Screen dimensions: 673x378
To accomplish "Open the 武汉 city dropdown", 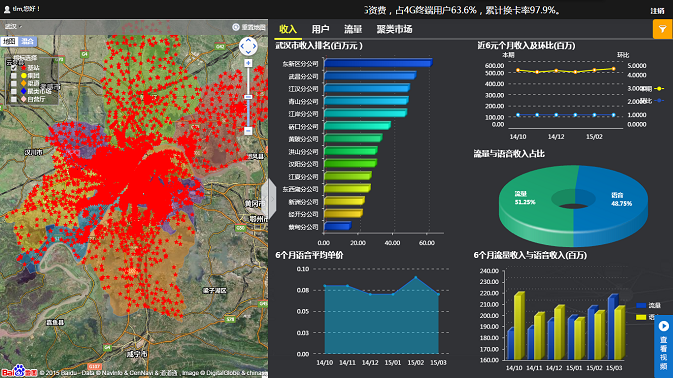I will point(13,27).
